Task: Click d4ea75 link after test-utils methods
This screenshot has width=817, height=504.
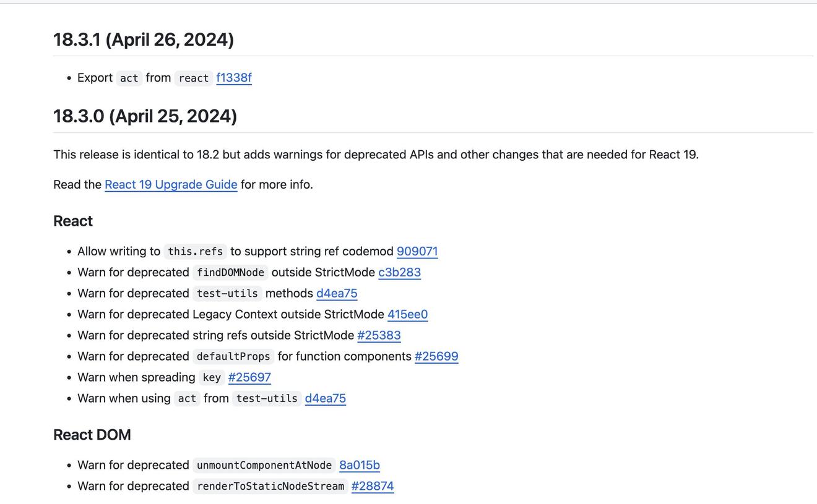Action: [x=337, y=293]
